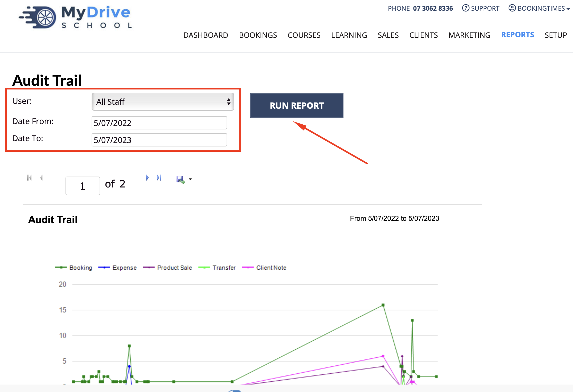
Task: Open the Reports menu
Action: click(x=517, y=35)
